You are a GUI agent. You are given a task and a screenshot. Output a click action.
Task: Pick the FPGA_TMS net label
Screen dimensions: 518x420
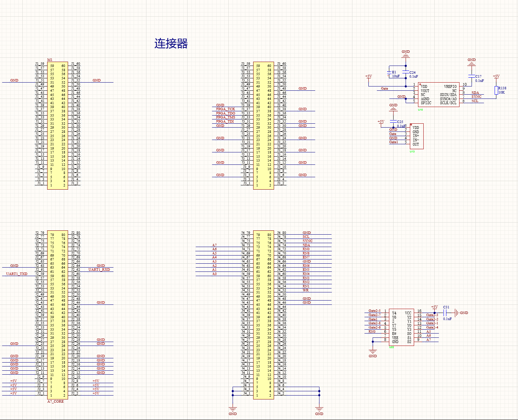pos(225,117)
